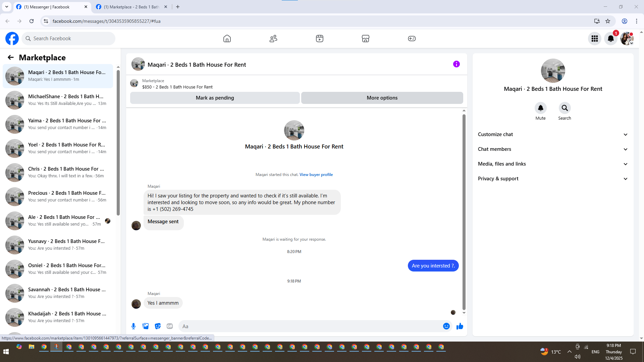Send a thumbs up like

point(460,326)
